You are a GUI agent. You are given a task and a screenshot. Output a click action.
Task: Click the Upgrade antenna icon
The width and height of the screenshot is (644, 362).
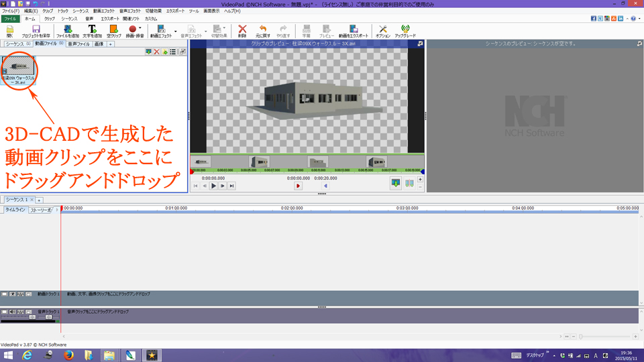[x=405, y=31]
